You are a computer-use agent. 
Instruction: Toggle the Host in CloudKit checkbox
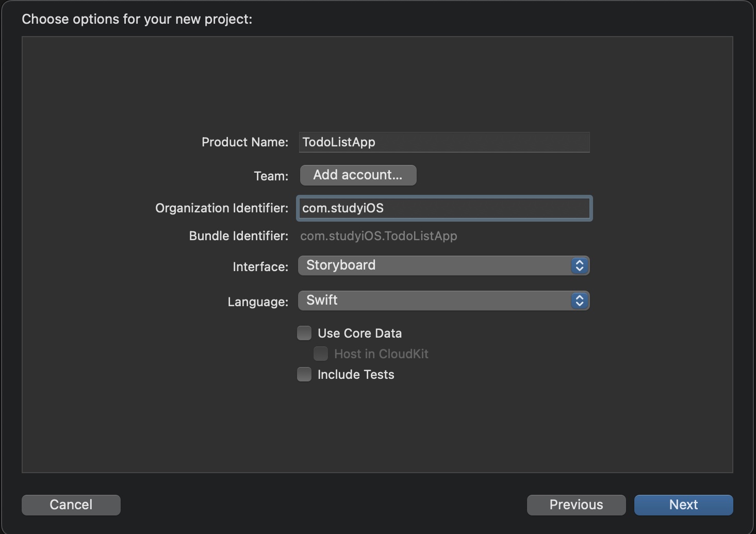[321, 354]
